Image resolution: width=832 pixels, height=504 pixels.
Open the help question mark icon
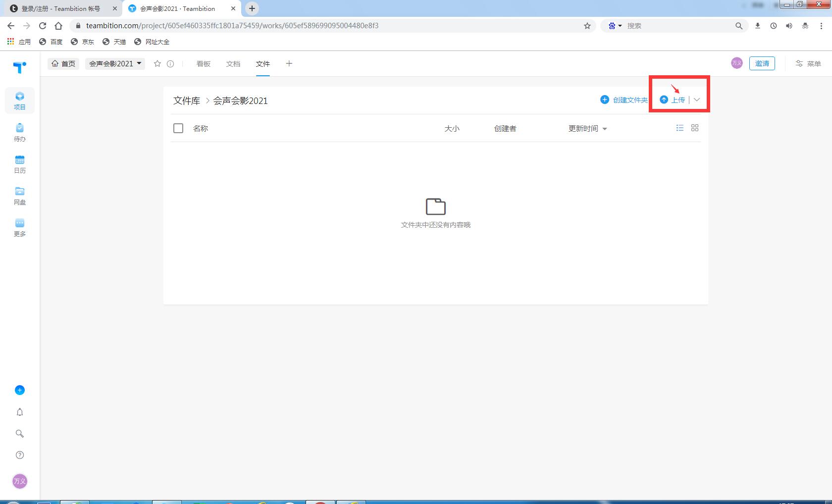tap(20, 455)
